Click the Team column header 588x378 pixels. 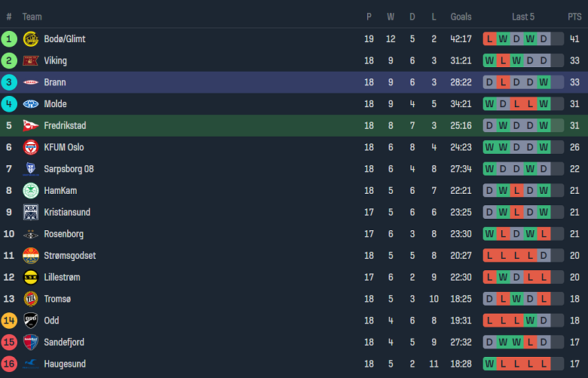(32, 17)
